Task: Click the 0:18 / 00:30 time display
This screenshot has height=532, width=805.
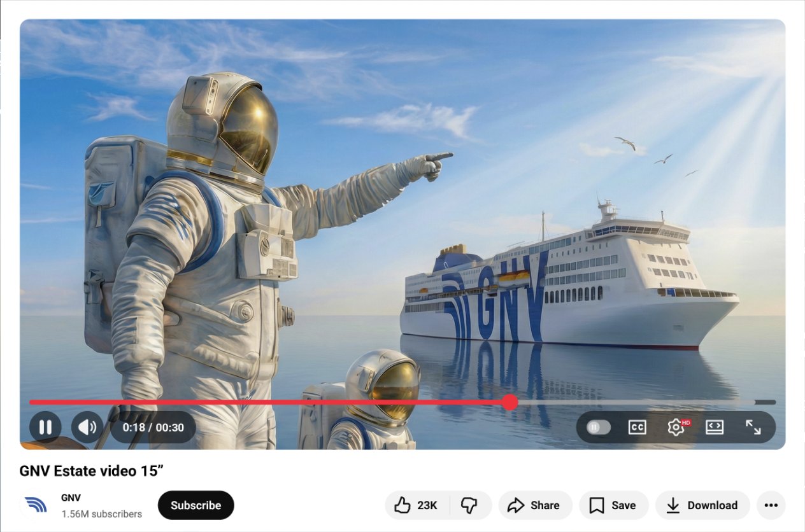Action: [x=153, y=428]
